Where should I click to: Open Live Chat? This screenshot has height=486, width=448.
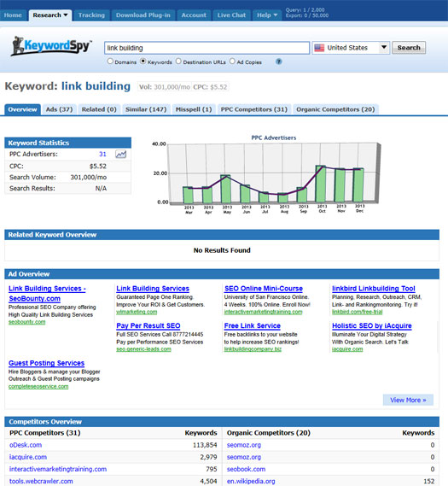click(x=231, y=15)
